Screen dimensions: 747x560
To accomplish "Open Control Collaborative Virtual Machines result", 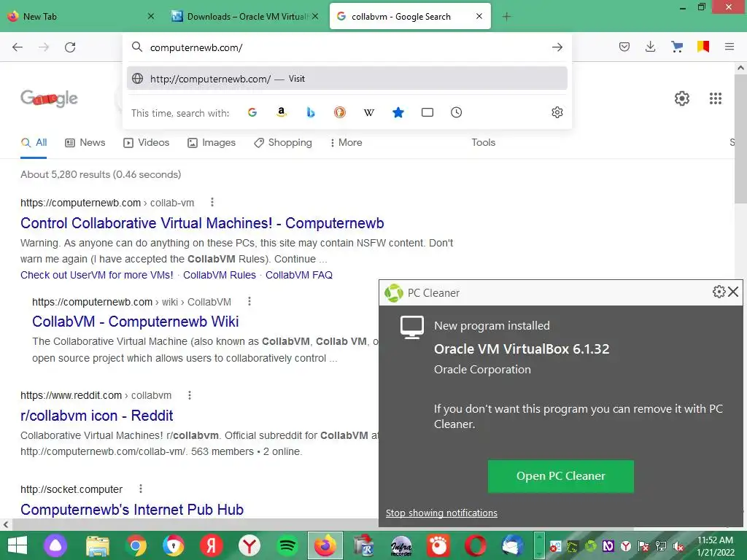I will pyautogui.click(x=202, y=223).
